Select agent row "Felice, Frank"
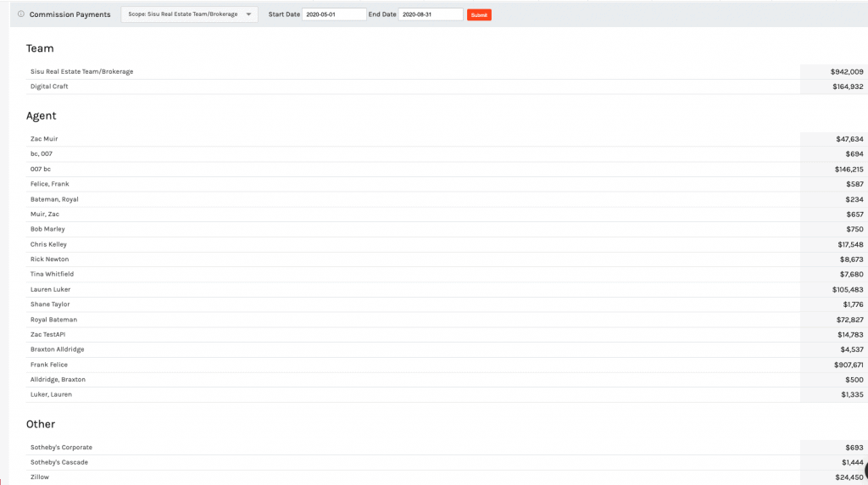The image size is (868, 485). (447, 184)
